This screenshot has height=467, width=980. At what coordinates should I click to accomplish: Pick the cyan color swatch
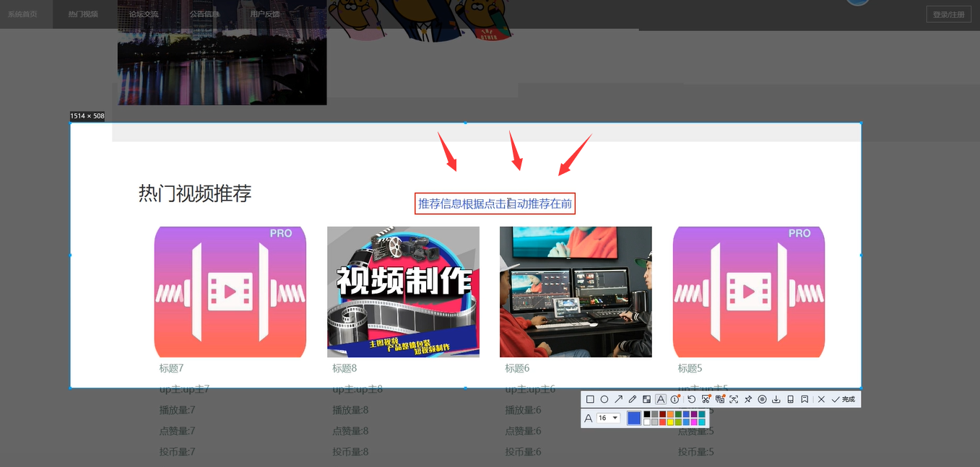pos(702,422)
